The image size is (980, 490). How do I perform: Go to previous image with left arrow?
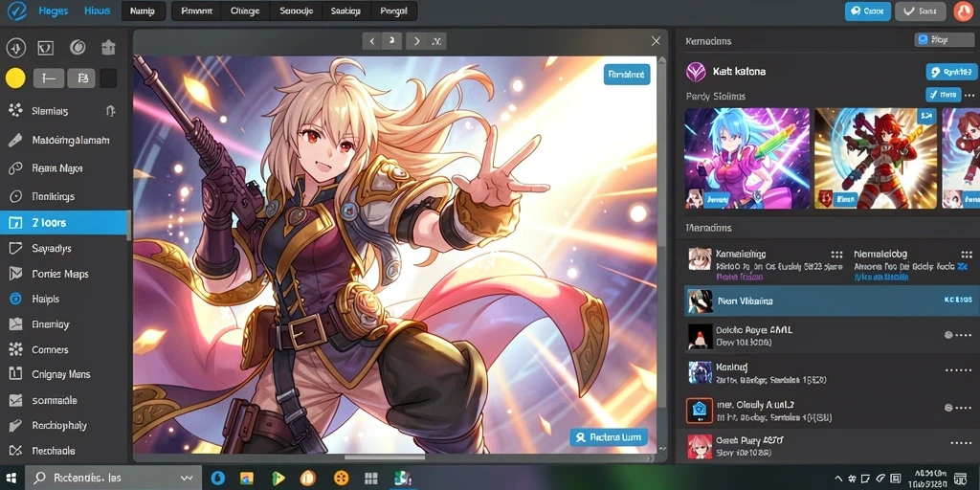coord(372,41)
